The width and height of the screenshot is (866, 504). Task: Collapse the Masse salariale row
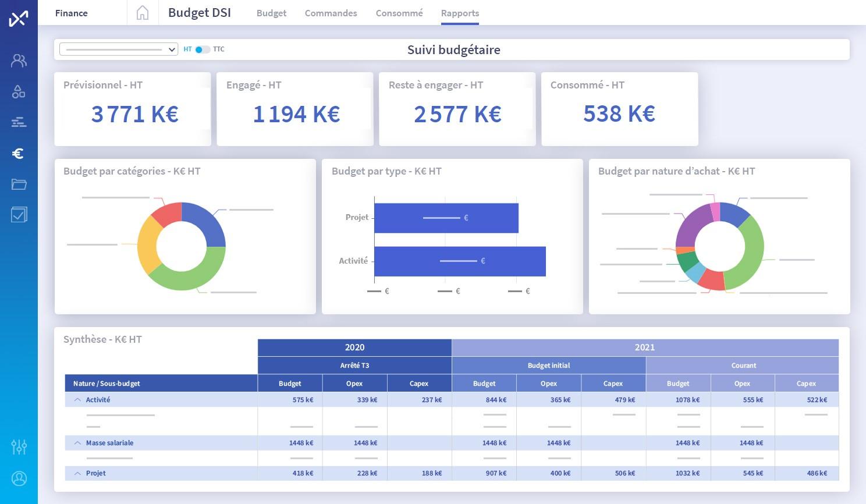point(77,443)
